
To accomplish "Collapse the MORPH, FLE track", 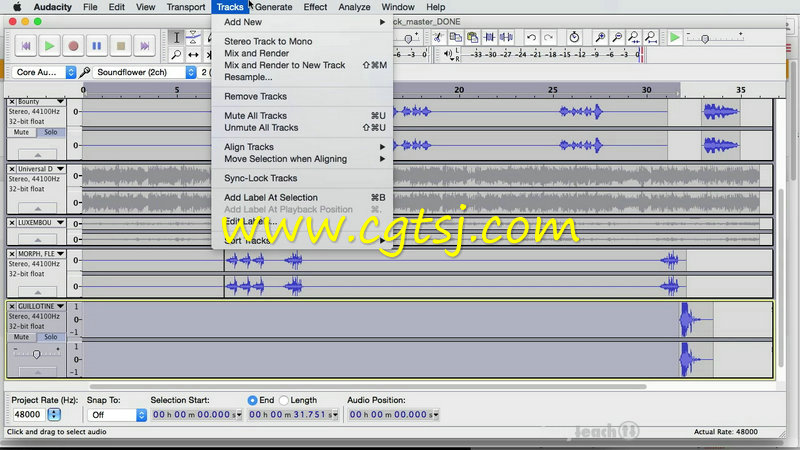I will point(38,292).
